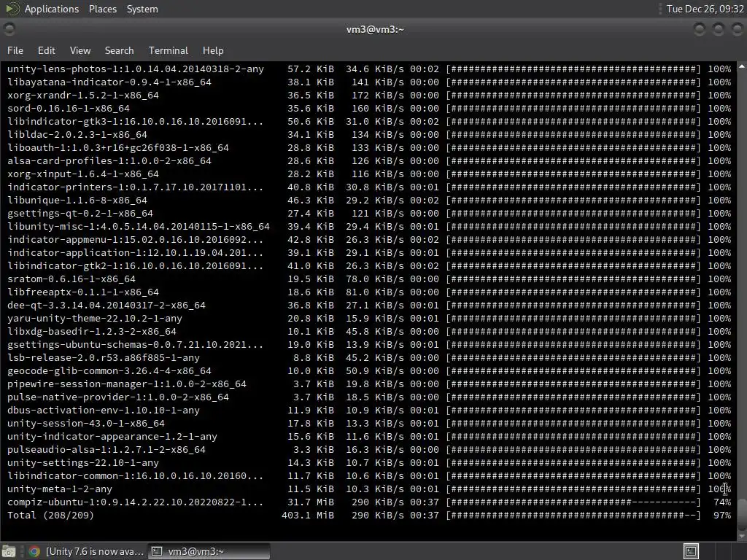Open the Edit menu
Screen dimensions: 747x560
(x=46, y=50)
